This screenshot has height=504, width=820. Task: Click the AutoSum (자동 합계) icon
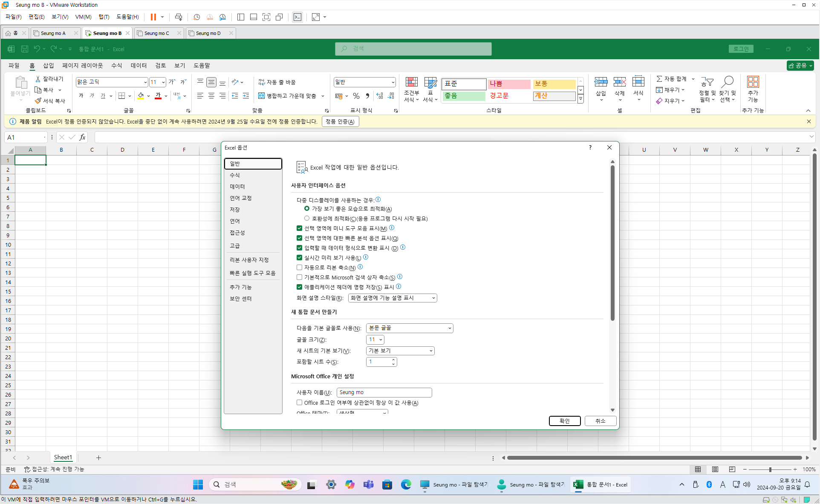tap(659, 79)
